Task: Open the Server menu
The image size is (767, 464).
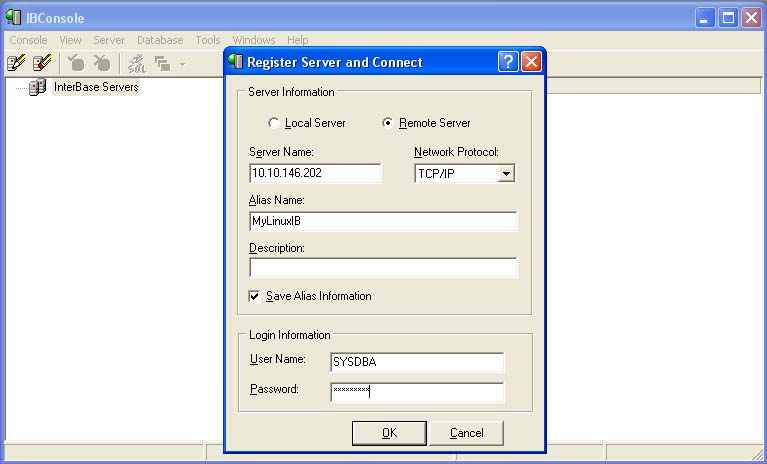Action: [109, 40]
